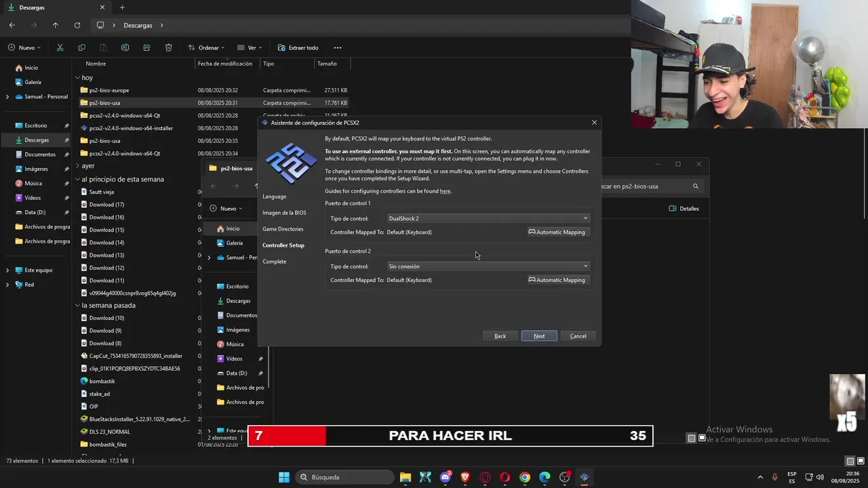Open the Ver dropdown
868x488 pixels.
[x=250, y=47]
